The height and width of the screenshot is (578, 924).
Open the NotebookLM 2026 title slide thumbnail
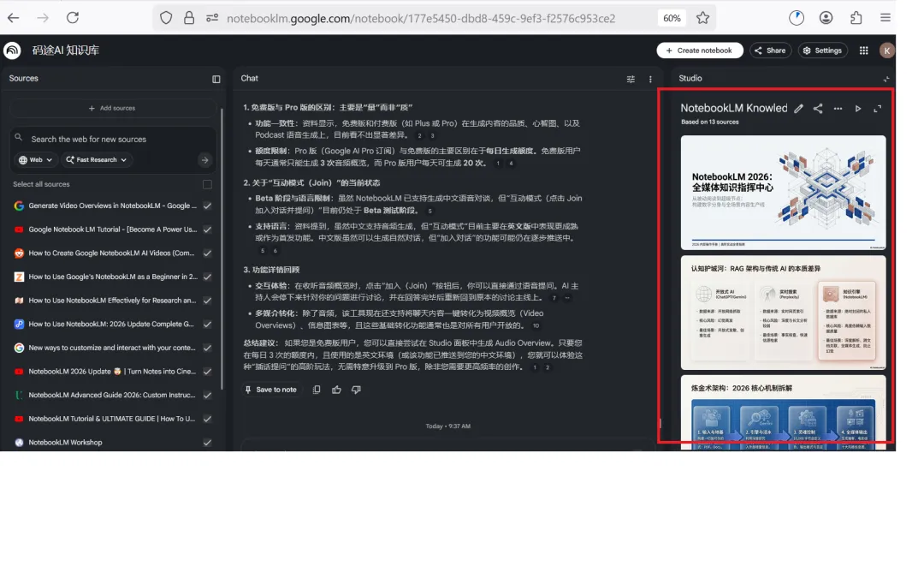tap(783, 193)
